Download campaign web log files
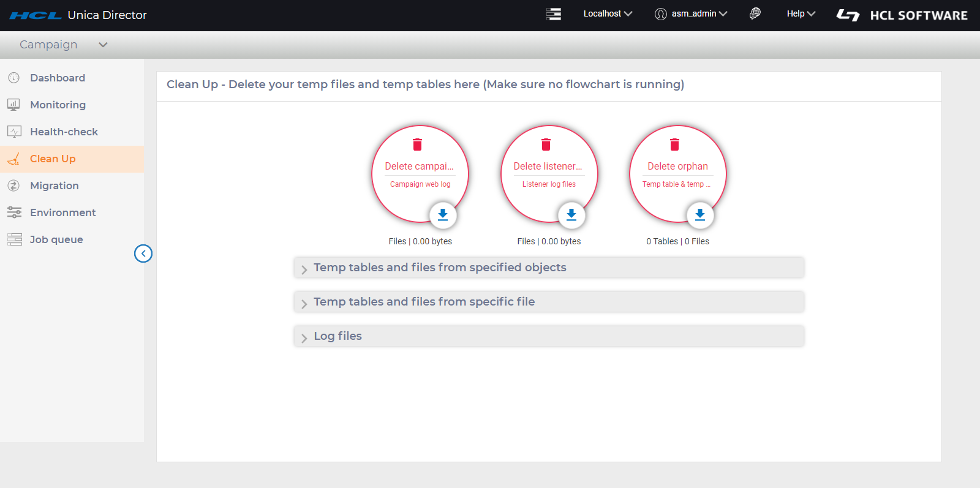The image size is (980, 488). coord(443,215)
